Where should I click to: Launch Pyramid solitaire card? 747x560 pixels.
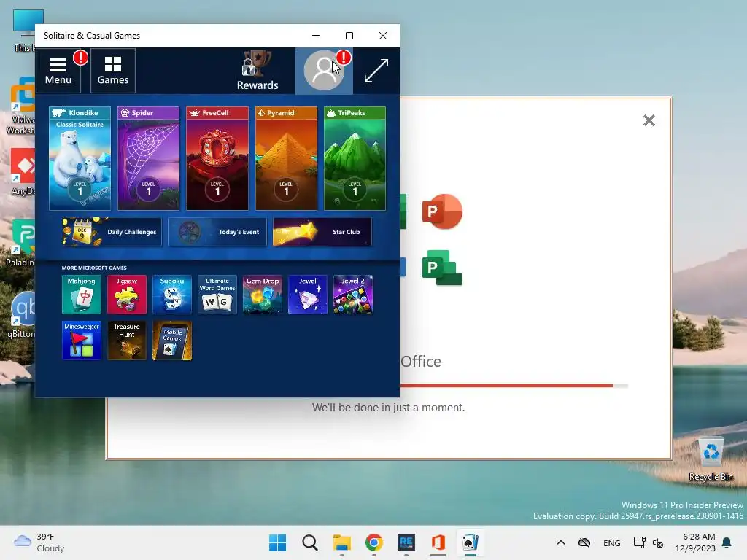click(286, 158)
